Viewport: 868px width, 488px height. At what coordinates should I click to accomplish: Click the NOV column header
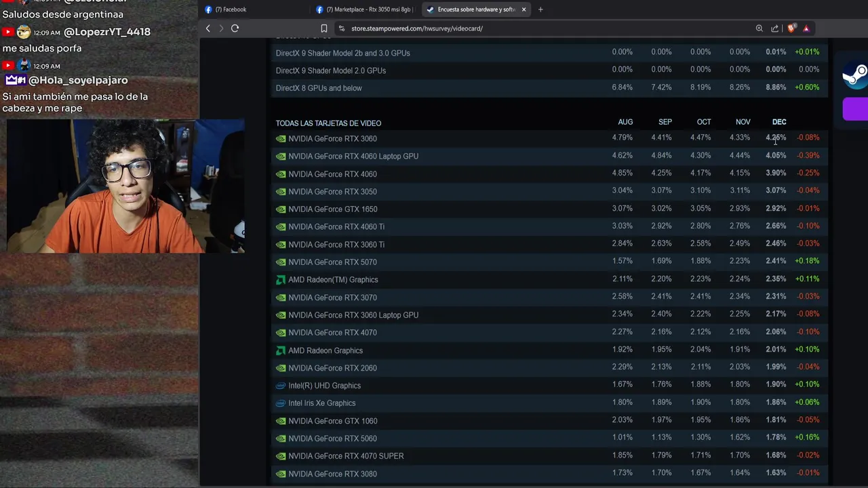click(x=743, y=122)
